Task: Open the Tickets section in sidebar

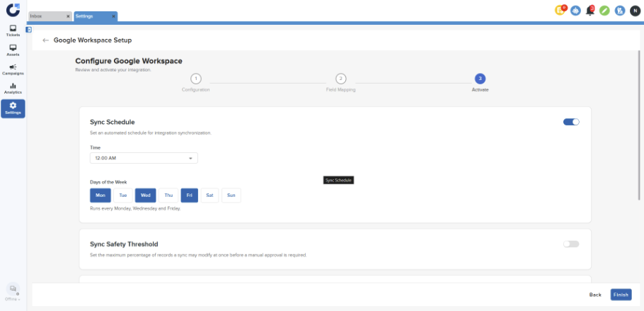Action: click(x=13, y=30)
